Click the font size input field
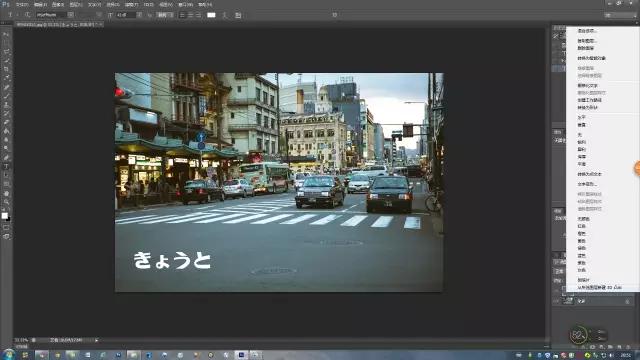The width and height of the screenshot is (640, 360). (x=126, y=15)
